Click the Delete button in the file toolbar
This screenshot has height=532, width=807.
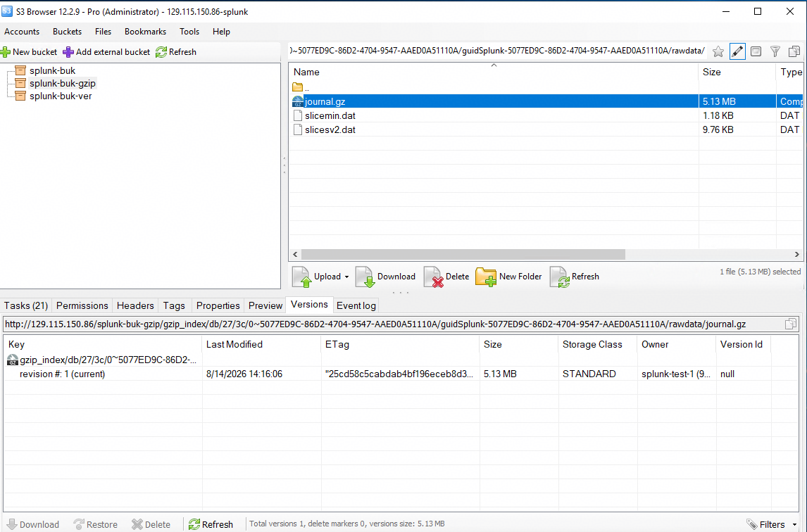[446, 277]
